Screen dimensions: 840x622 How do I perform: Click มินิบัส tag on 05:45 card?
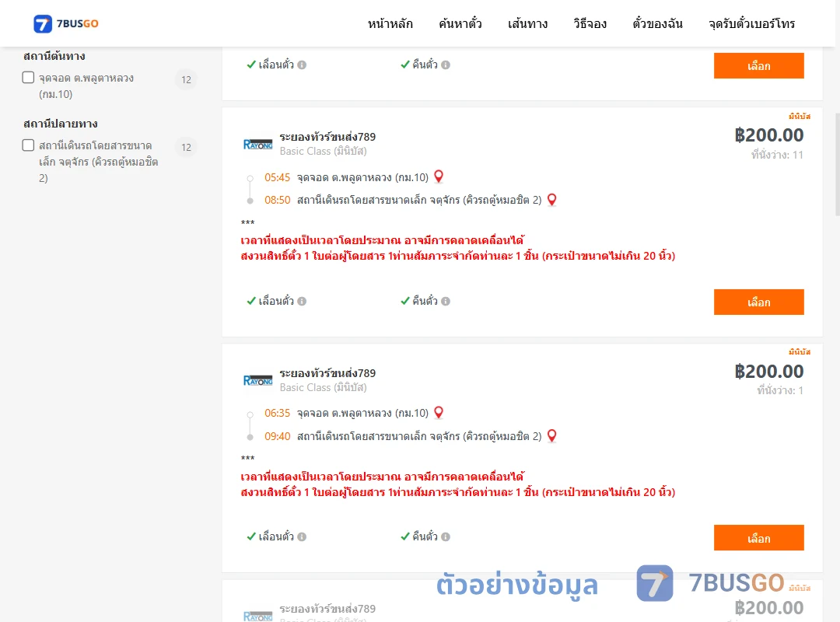point(800,117)
